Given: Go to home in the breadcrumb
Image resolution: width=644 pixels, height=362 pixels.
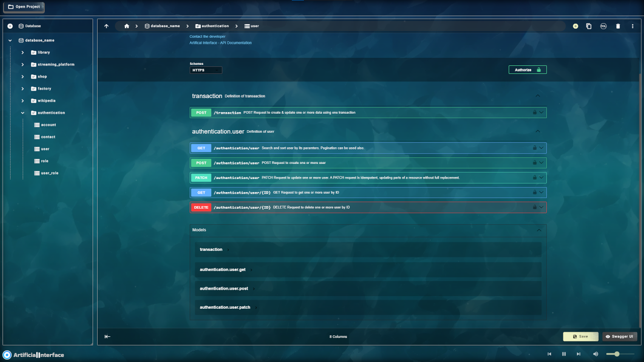Looking at the screenshot, I should 127,26.
